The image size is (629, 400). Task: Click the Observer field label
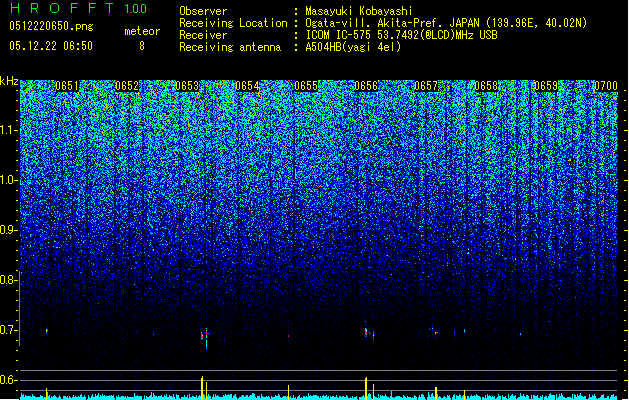point(203,11)
